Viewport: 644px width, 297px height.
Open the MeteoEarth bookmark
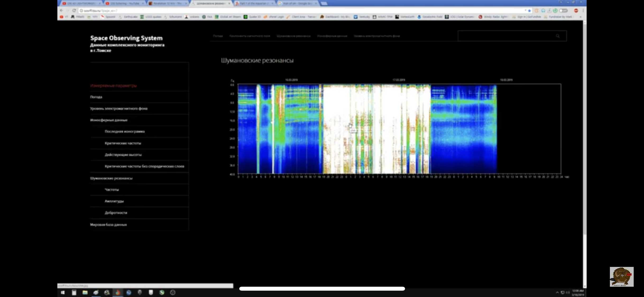(x=405, y=17)
